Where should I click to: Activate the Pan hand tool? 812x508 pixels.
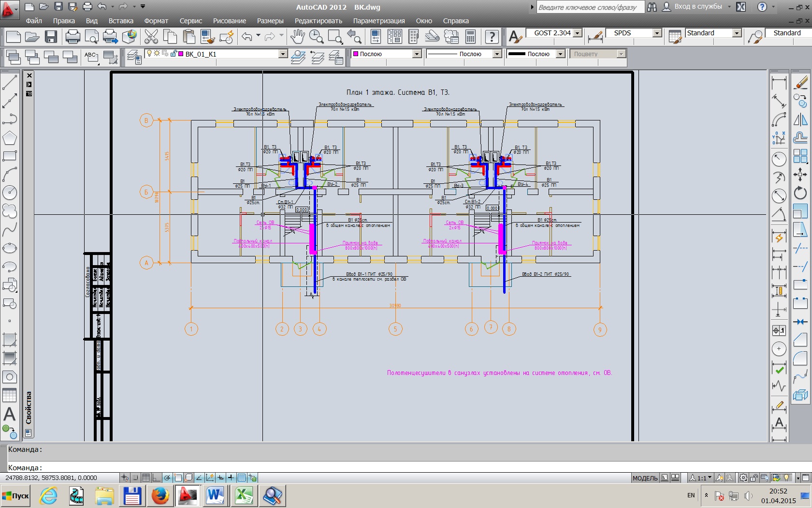[x=297, y=36]
